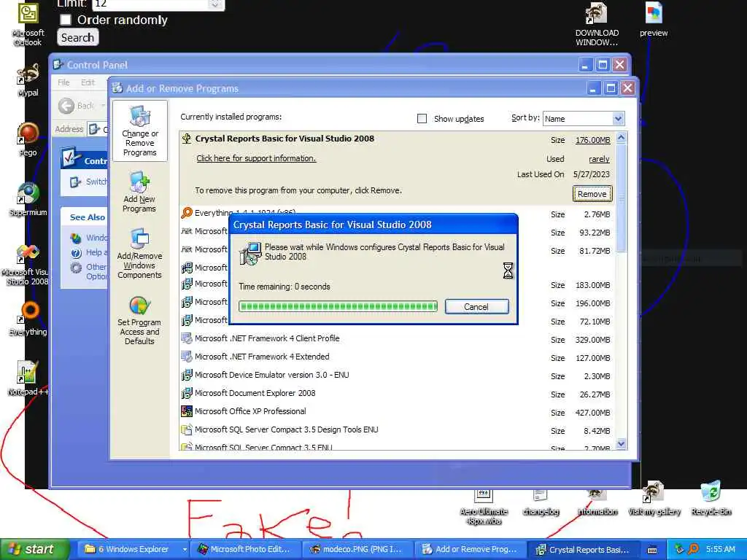Viewport: 747px width, 560px height.
Task: Click programs list scrollbar up arrow
Action: [x=621, y=138]
